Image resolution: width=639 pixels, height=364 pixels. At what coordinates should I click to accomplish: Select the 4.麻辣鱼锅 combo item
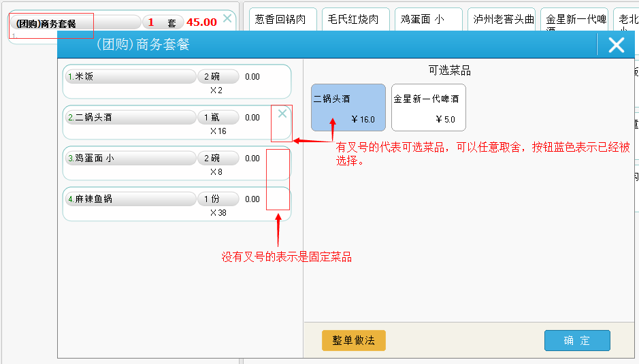pos(131,199)
